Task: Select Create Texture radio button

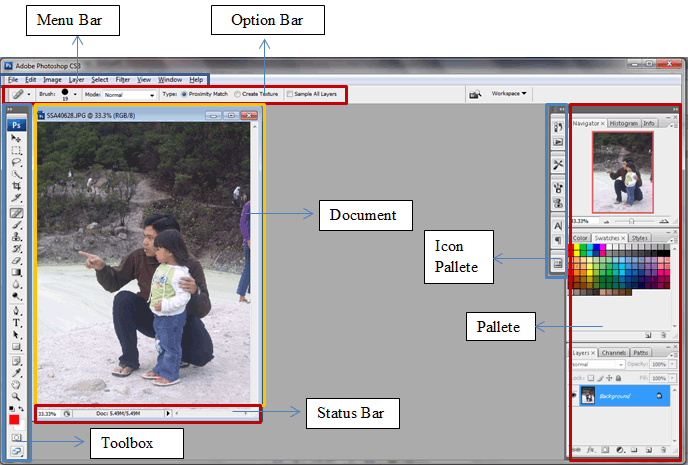Action: pyautogui.click(x=237, y=94)
